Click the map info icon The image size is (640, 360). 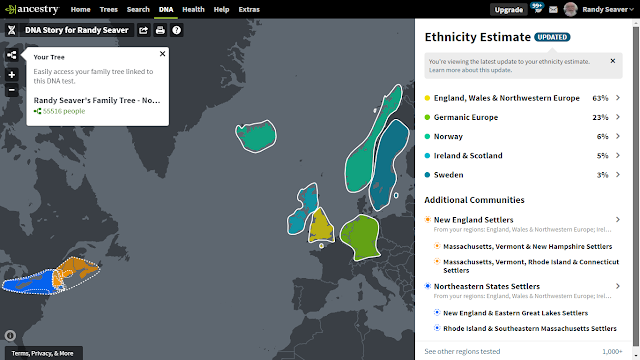[x=10, y=336]
